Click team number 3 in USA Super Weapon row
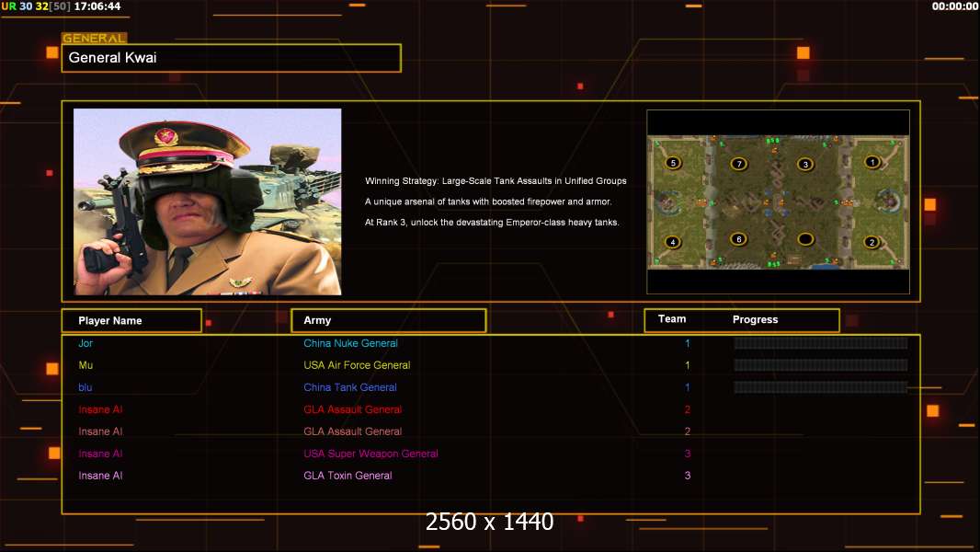 point(688,454)
